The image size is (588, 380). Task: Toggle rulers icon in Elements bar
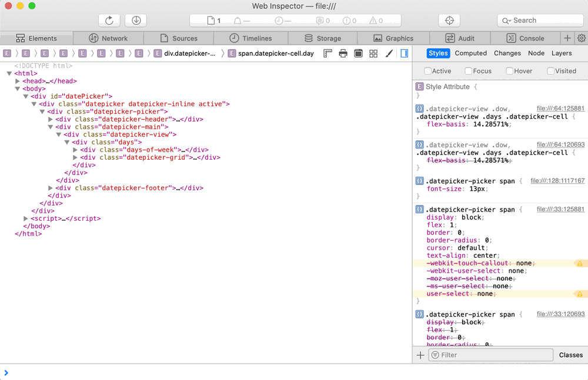click(x=328, y=53)
